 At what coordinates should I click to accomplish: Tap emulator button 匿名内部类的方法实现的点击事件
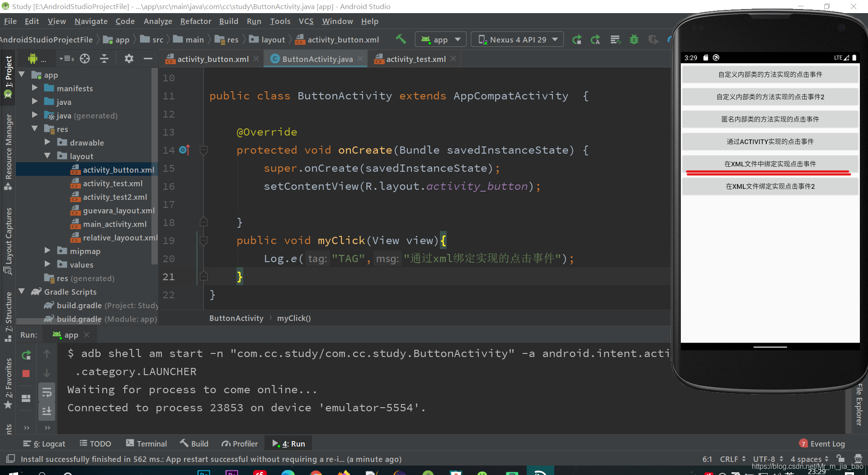(770, 119)
